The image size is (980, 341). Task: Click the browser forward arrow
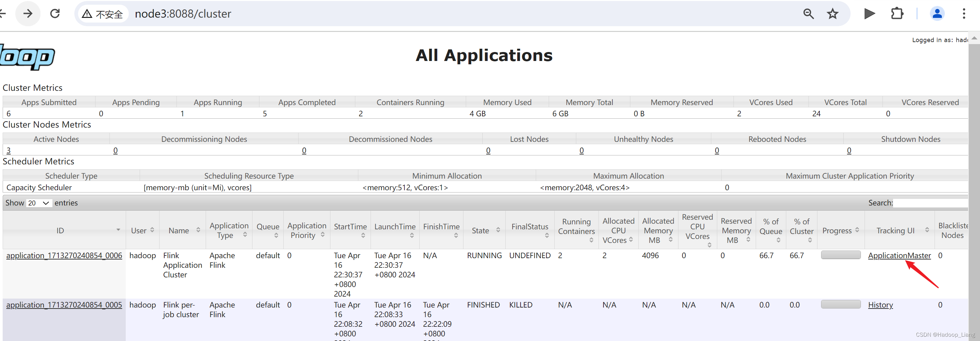28,14
